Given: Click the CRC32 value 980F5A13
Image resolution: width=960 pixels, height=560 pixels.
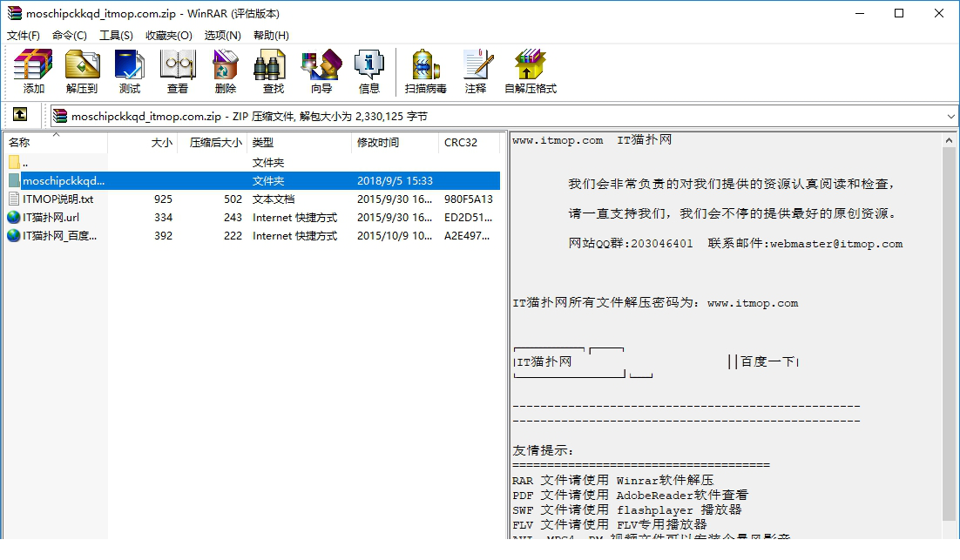Looking at the screenshot, I should [x=469, y=199].
